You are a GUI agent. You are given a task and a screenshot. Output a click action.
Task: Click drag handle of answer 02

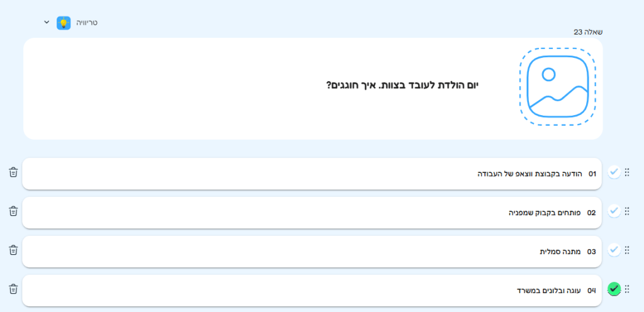pos(627,211)
